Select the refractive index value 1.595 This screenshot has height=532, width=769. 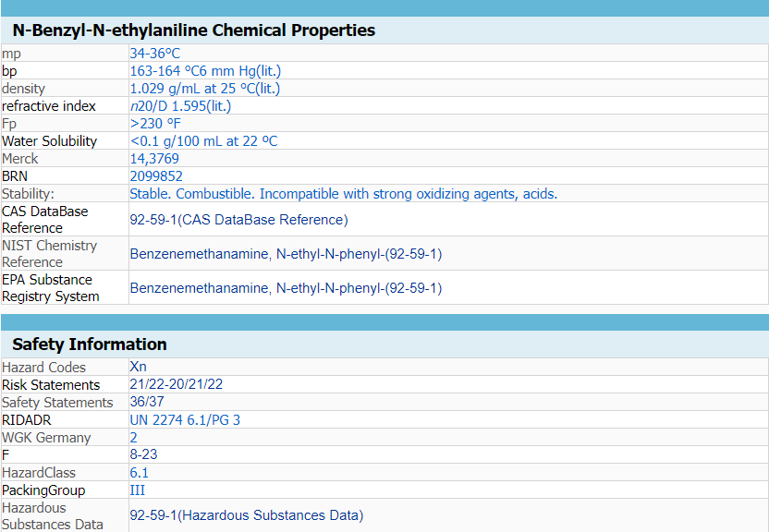tap(180, 106)
